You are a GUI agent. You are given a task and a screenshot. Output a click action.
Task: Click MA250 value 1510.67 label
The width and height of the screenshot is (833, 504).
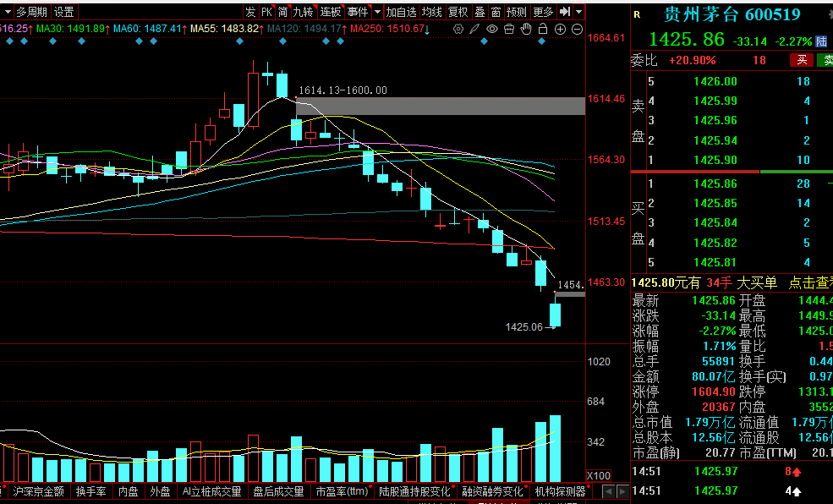[x=388, y=29]
